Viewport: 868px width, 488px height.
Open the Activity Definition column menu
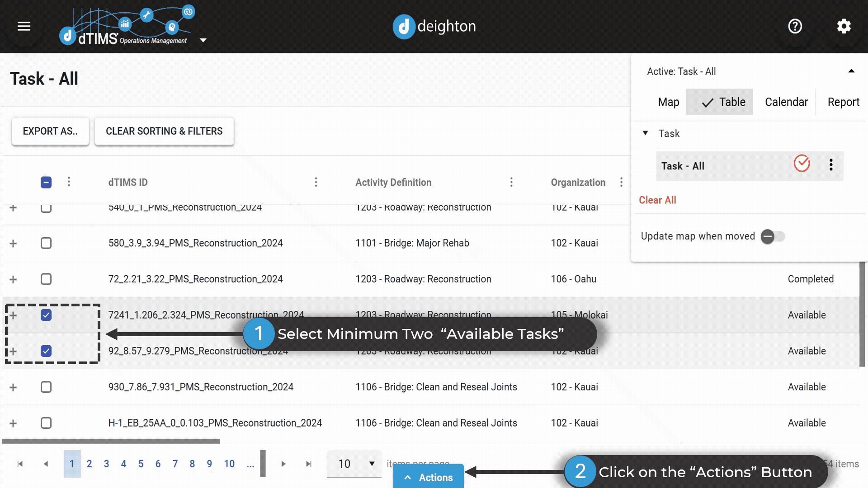511,182
